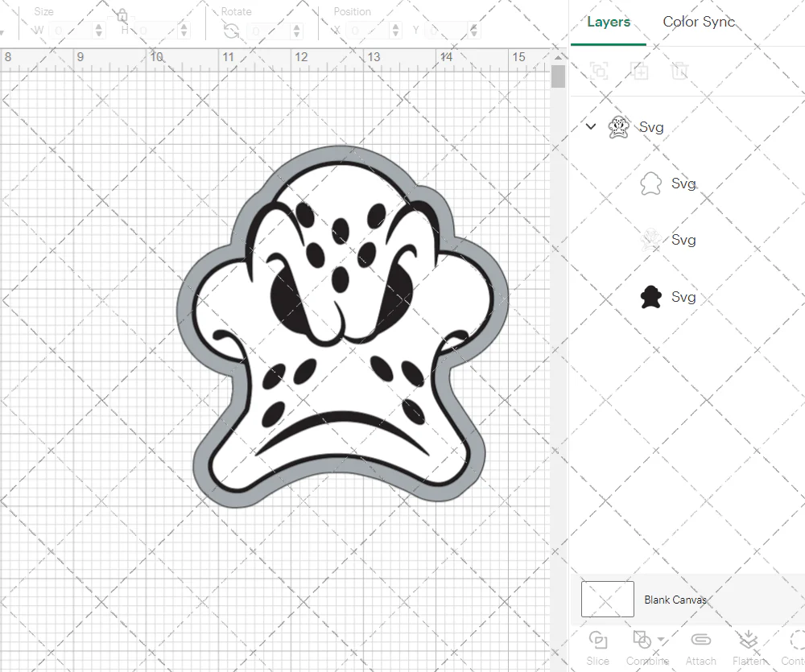Image resolution: width=805 pixels, height=672 pixels.
Task: Click the Blank Canvas color swatch
Action: [x=607, y=599]
